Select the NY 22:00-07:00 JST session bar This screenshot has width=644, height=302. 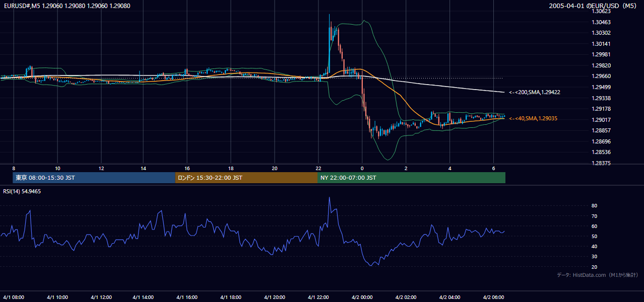coord(411,178)
